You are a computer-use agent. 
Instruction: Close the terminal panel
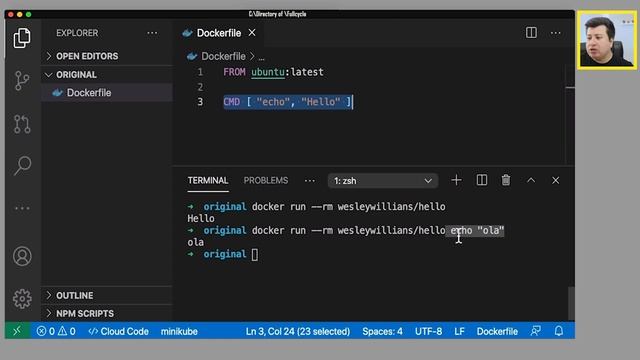click(556, 180)
